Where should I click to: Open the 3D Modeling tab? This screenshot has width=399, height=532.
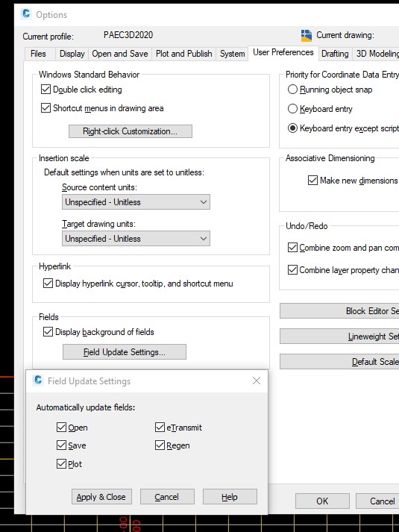[377, 54]
